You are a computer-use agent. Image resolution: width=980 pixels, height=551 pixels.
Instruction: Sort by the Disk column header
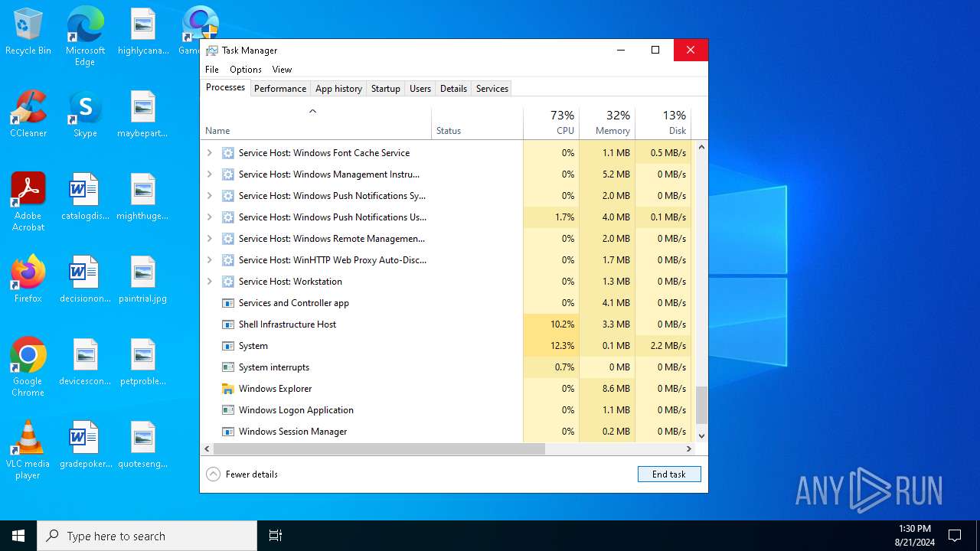coord(663,122)
